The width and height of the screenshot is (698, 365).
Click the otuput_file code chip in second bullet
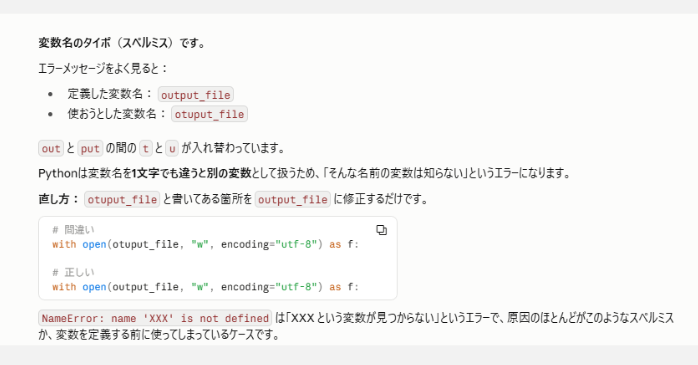209,114
